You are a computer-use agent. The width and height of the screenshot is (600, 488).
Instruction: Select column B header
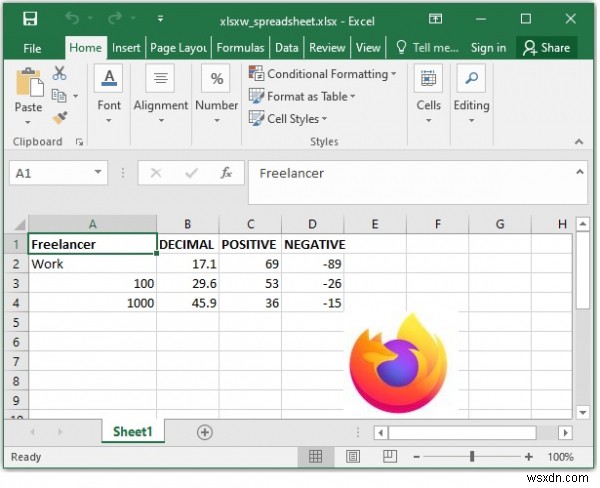188,224
